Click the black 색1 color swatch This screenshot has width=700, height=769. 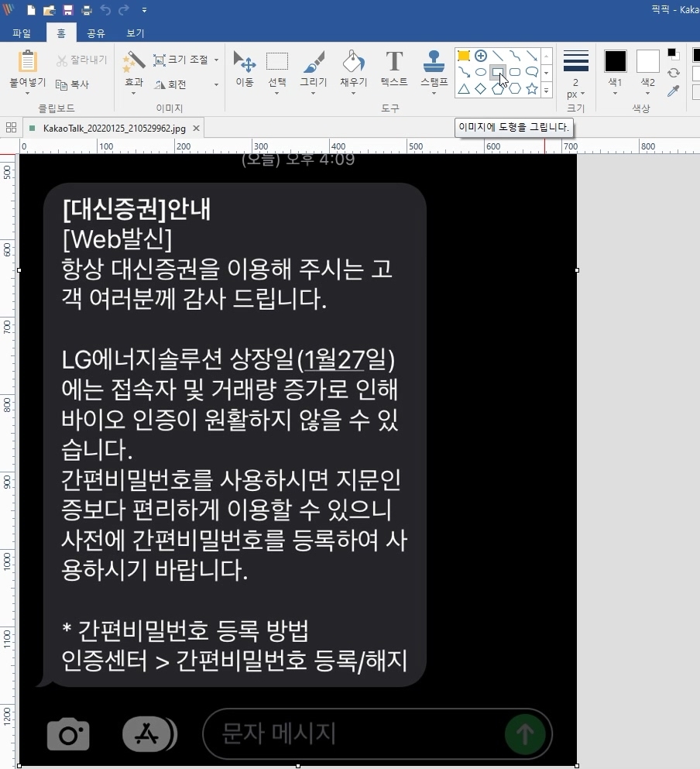coord(615,61)
